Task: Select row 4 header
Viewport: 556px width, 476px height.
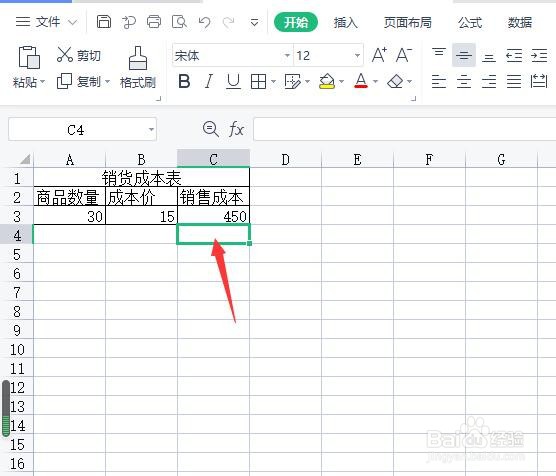Action: (17, 235)
